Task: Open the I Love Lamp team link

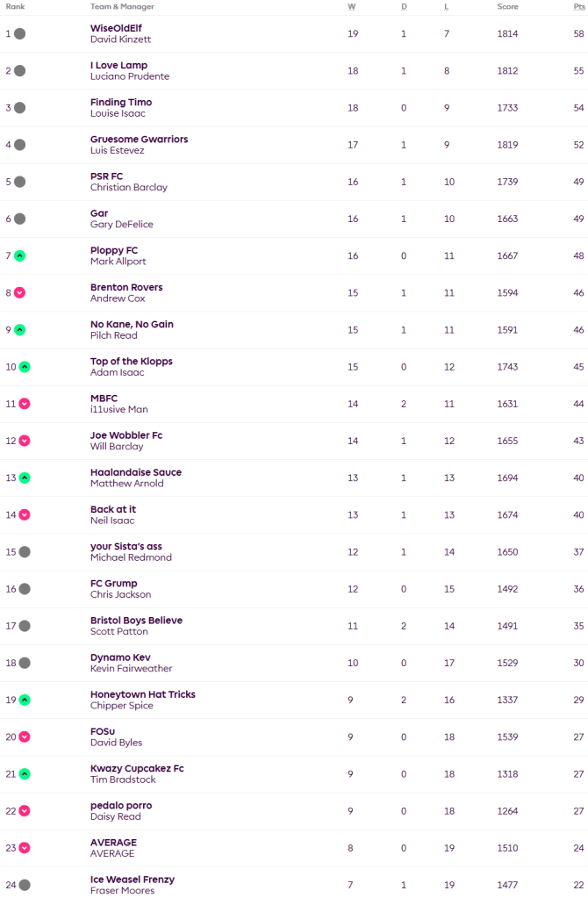Action: coord(118,65)
